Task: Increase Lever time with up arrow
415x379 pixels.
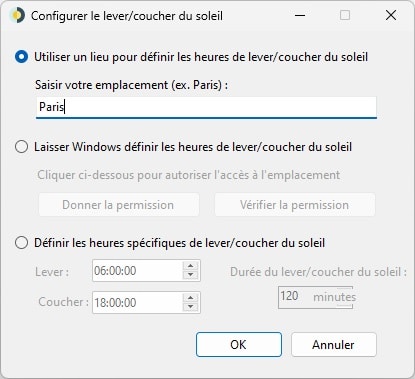Action: pos(191,266)
